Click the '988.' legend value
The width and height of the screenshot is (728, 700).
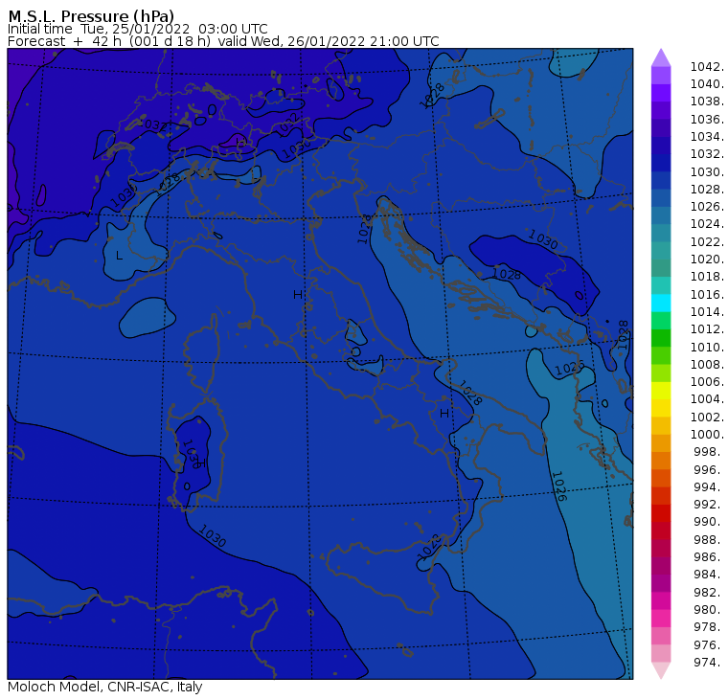[x=709, y=540]
